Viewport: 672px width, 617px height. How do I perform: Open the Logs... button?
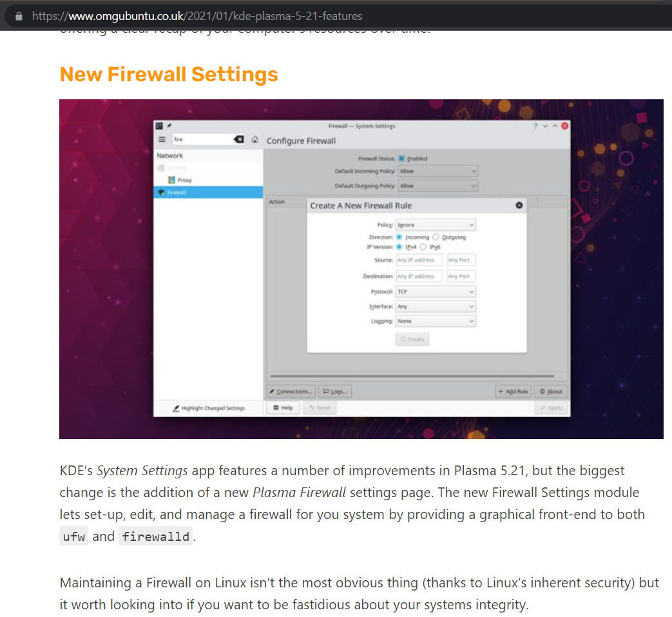[335, 391]
